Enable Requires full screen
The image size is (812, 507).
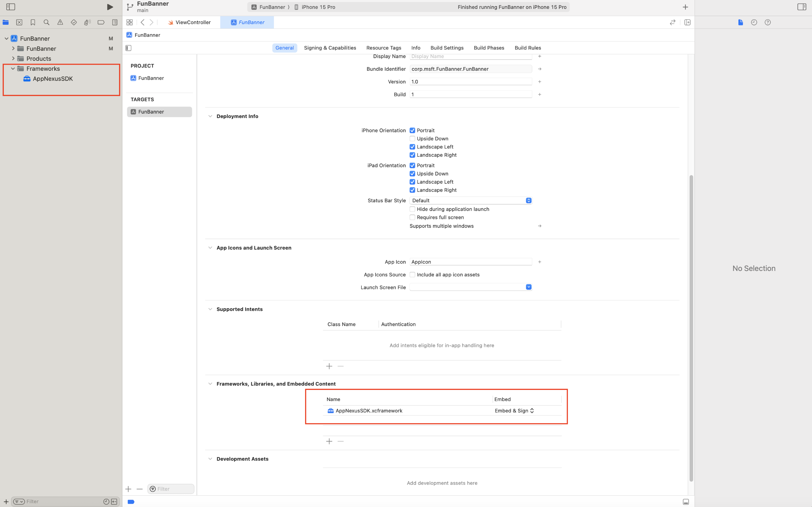412,217
